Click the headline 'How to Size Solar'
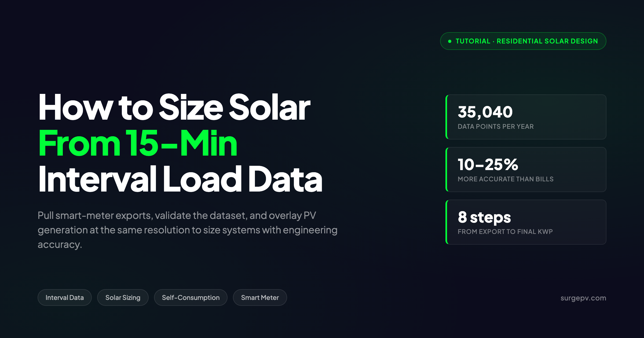Viewport: 644px width, 338px height. click(174, 107)
